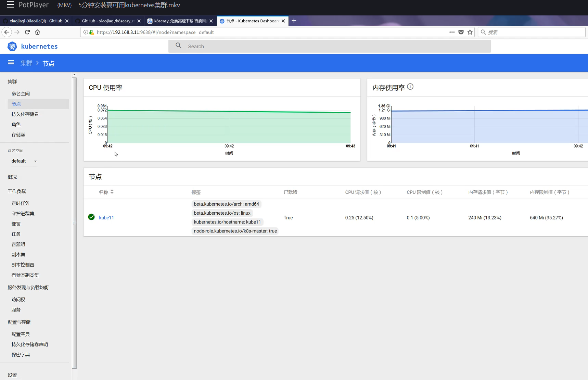The image size is (588, 380).
Task: Click site information icon in address bar
Action: click(x=86, y=32)
